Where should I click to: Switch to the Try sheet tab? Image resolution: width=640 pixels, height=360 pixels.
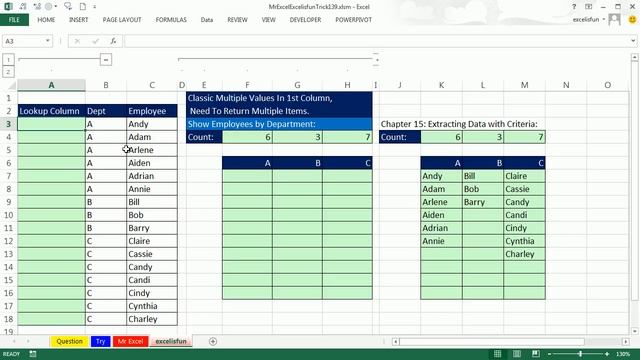[x=100, y=341]
